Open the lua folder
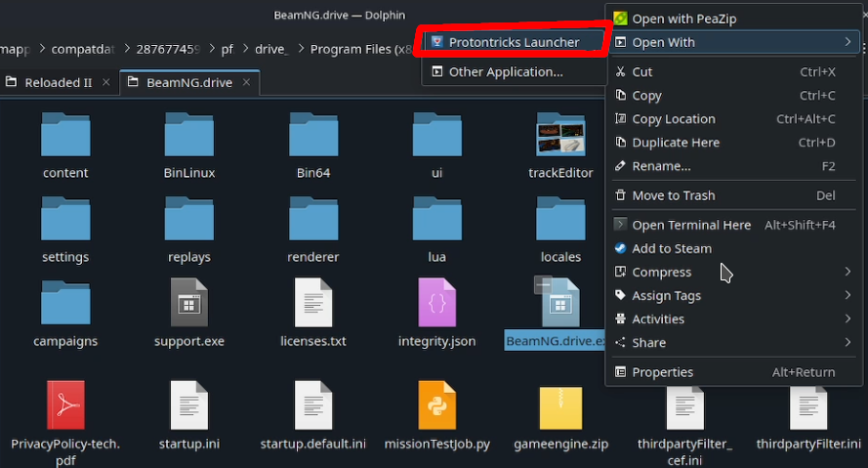The width and height of the screenshot is (868, 468). point(436,219)
